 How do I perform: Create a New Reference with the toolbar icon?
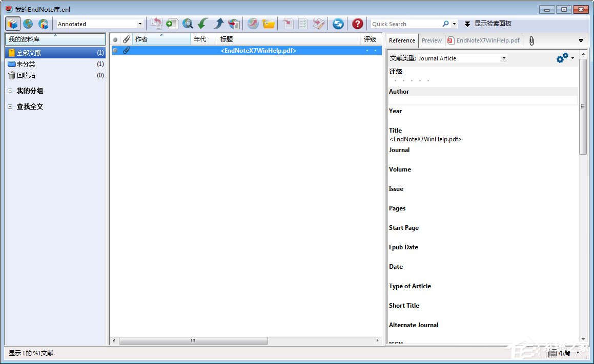172,24
